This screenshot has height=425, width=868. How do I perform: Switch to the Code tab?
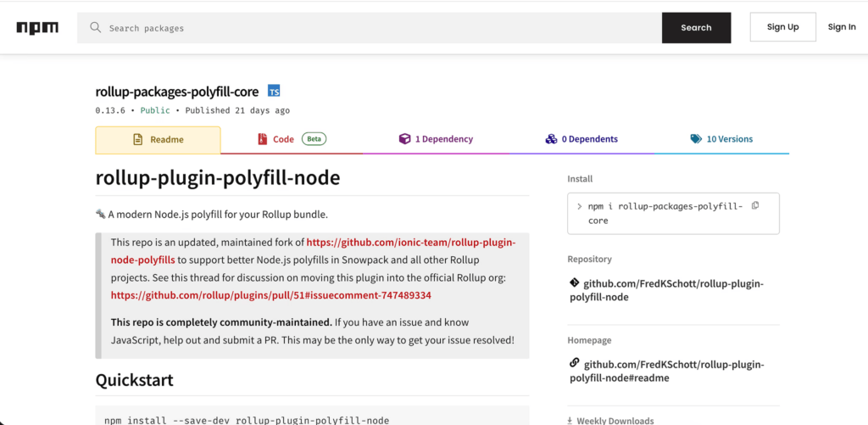292,139
